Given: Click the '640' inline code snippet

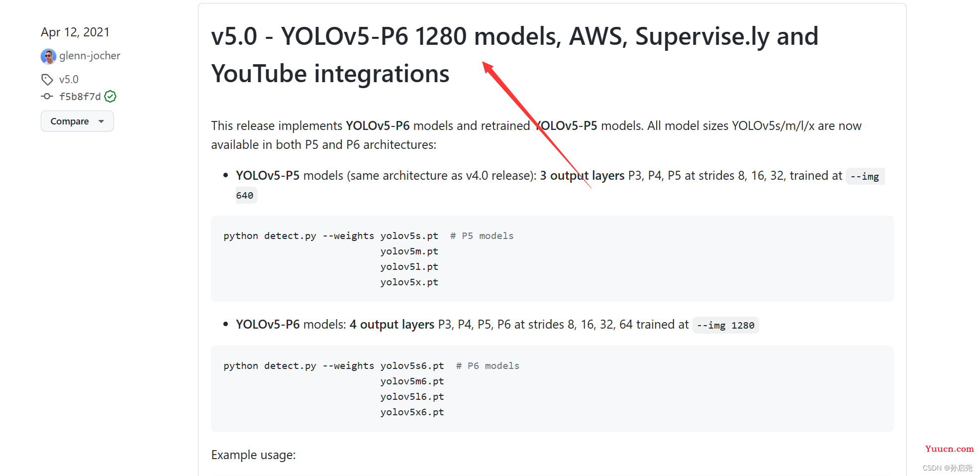Looking at the screenshot, I should [245, 196].
